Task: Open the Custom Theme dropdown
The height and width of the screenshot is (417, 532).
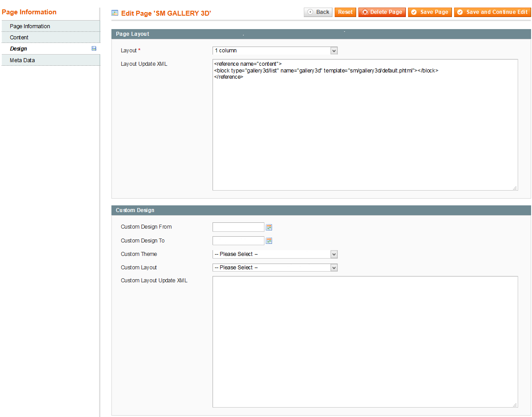Action: pos(275,254)
